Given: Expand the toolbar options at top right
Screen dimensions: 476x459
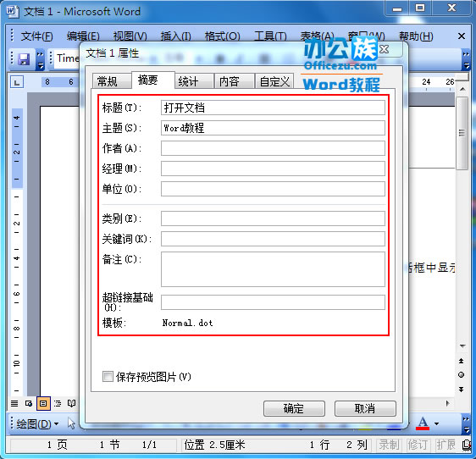Looking at the screenshot, I should (x=466, y=60).
